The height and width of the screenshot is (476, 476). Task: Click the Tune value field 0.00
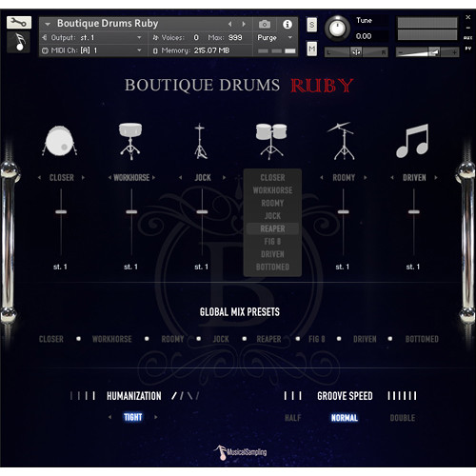click(364, 36)
